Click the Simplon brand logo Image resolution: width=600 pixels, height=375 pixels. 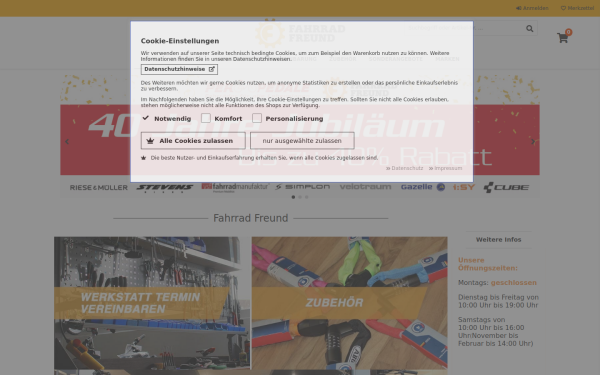[x=303, y=187]
